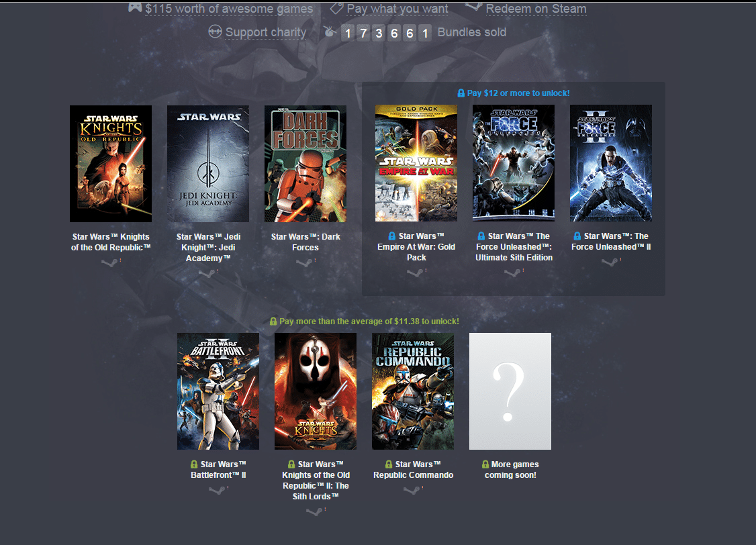Open the Jedi Knight Jedi Academy cover art
Screen dimensions: 756x545
[208, 164]
